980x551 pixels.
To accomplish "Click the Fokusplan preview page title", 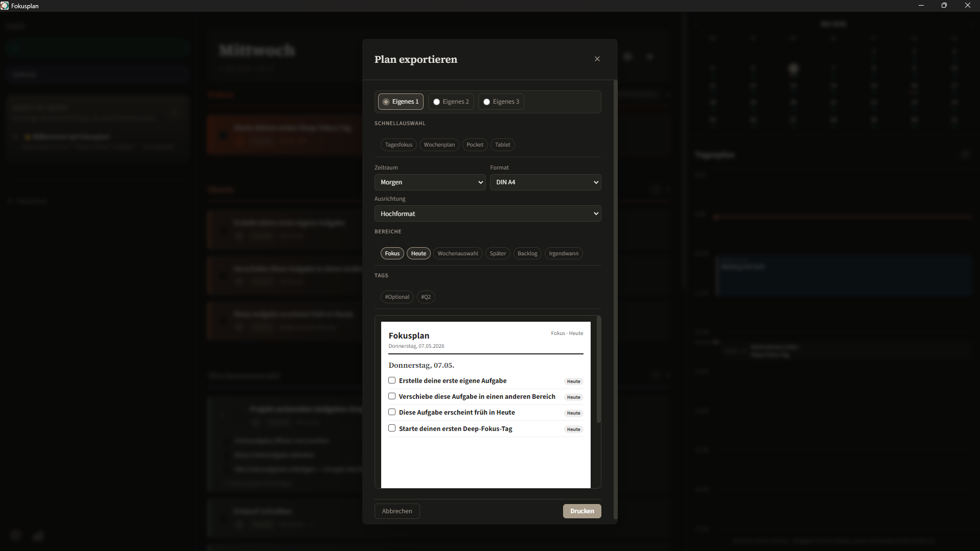I will click(x=409, y=336).
